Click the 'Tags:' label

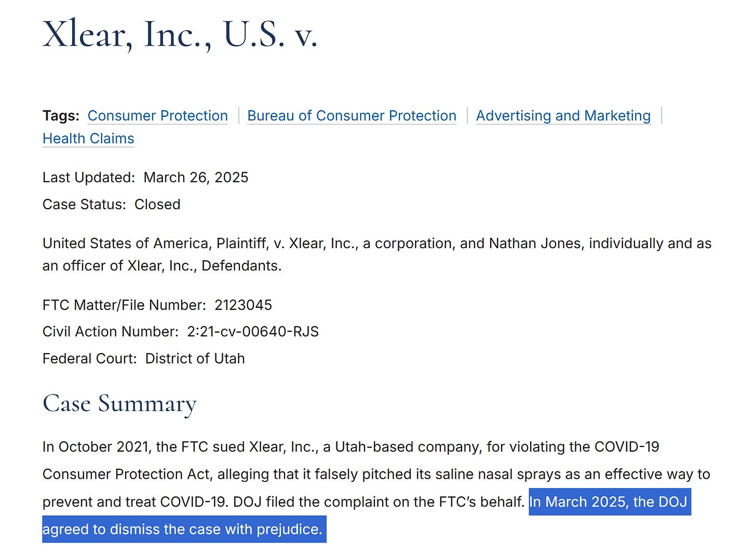point(61,116)
